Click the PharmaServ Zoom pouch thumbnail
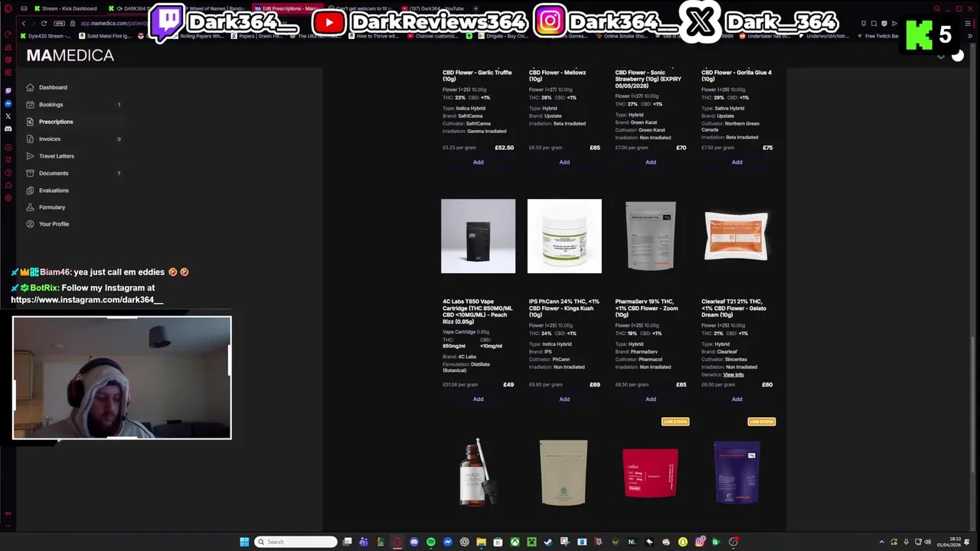 click(651, 236)
